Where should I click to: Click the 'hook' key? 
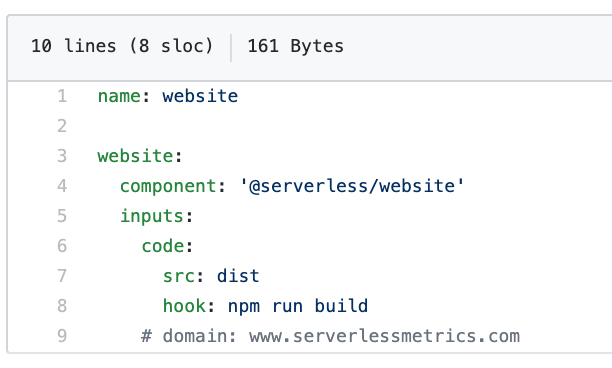[184, 306]
